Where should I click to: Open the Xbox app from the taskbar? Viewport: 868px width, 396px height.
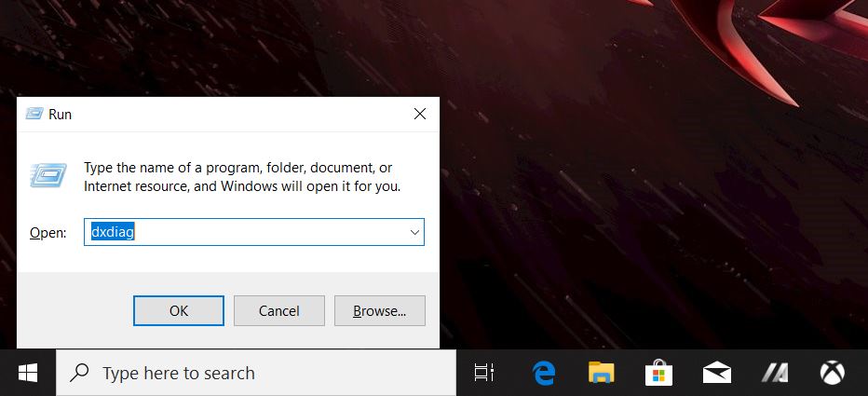click(x=832, y=373)
